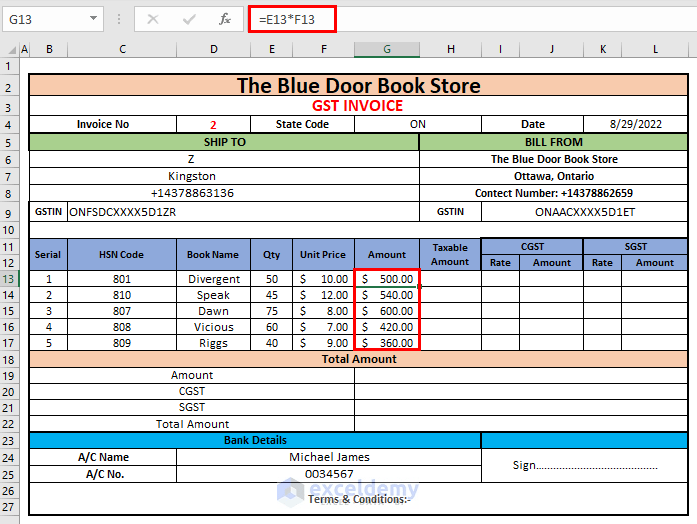The height and width of the screenshot is (524, 697).
Task: Click amount cell $500.00 for Divergent
Action: pyautogui.click(x=387, y=279)
